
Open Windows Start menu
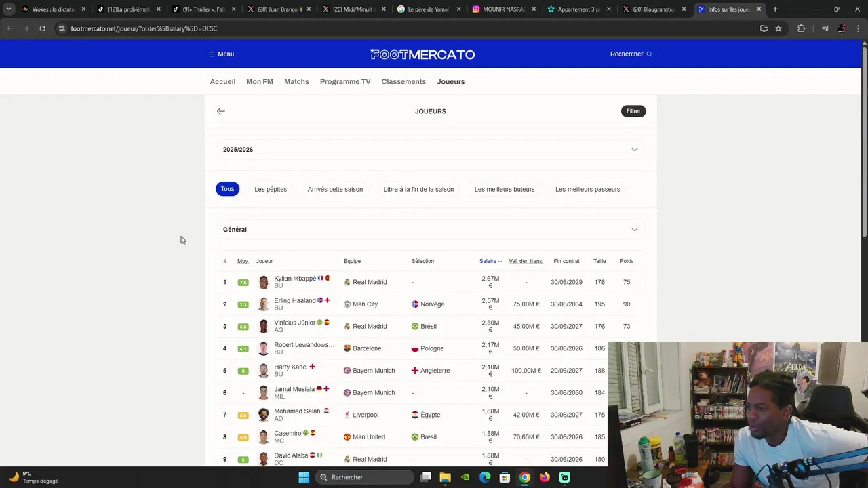click(304, 477)
